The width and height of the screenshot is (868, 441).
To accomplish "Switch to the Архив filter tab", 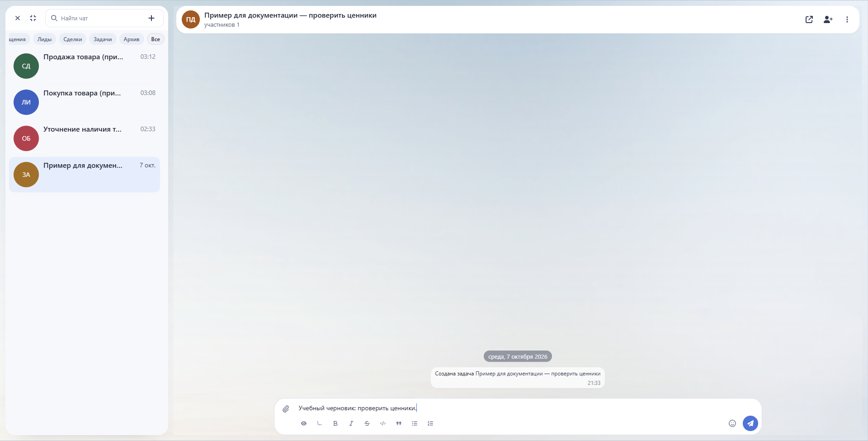I will (x=132, y=39).
